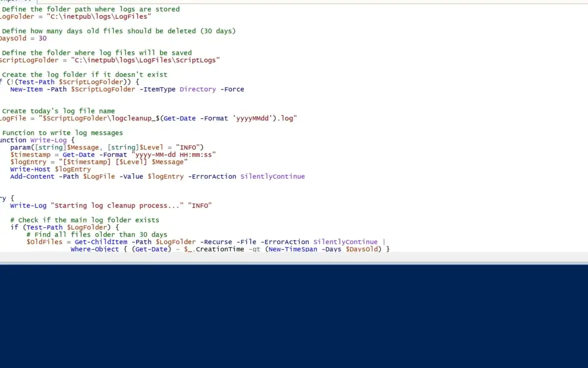Screen dimensions: 588x368
Task: Click the Directory value after -ItemType
Action: (x=198, y=89)
